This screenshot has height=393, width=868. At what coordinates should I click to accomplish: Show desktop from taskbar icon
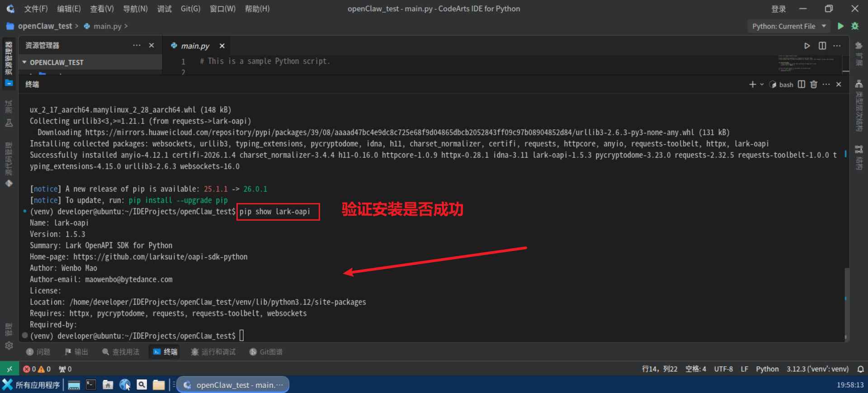coord(74,385)
